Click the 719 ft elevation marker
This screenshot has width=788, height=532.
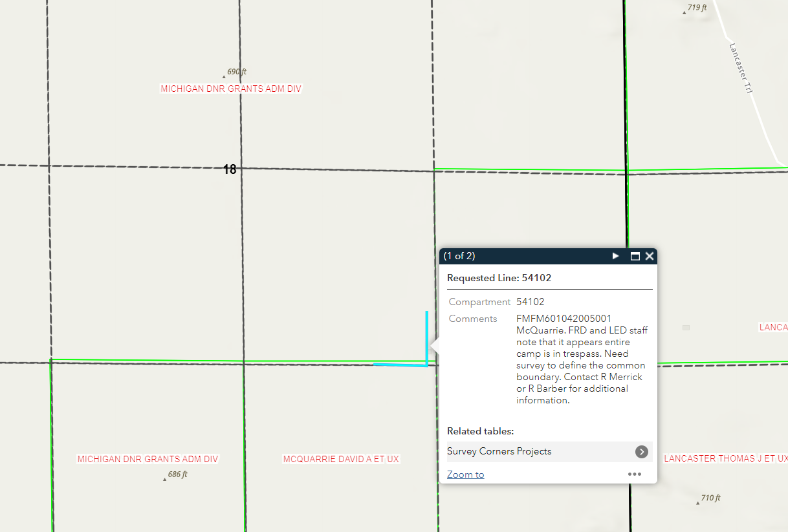[x=684, y=12]
